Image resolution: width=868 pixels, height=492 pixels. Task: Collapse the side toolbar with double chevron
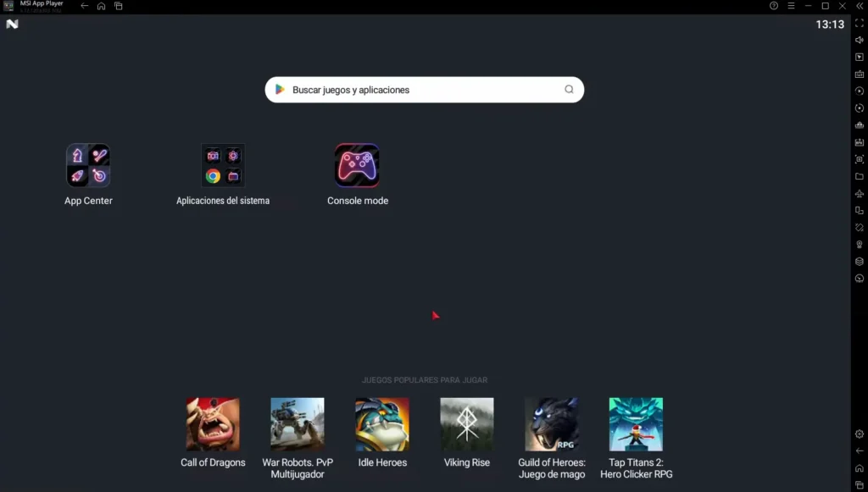860,6
